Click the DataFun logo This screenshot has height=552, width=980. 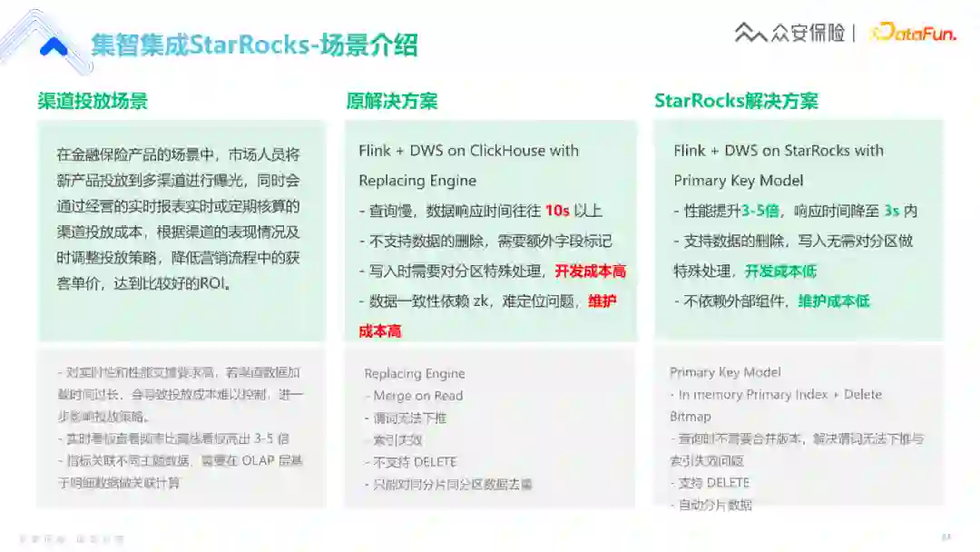point(913,33)
